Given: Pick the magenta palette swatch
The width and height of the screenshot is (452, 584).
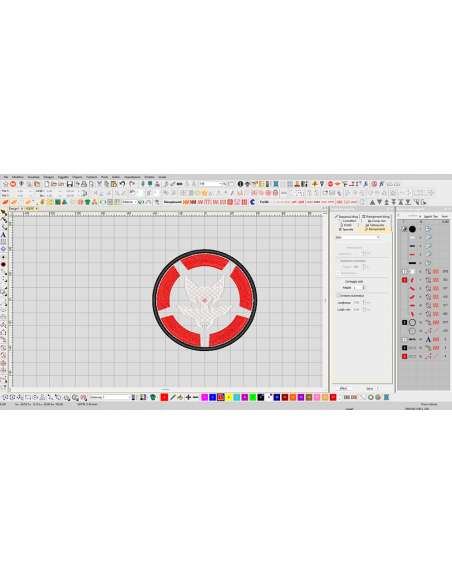Looking at the screenshot, I should (x=204, y=397).
